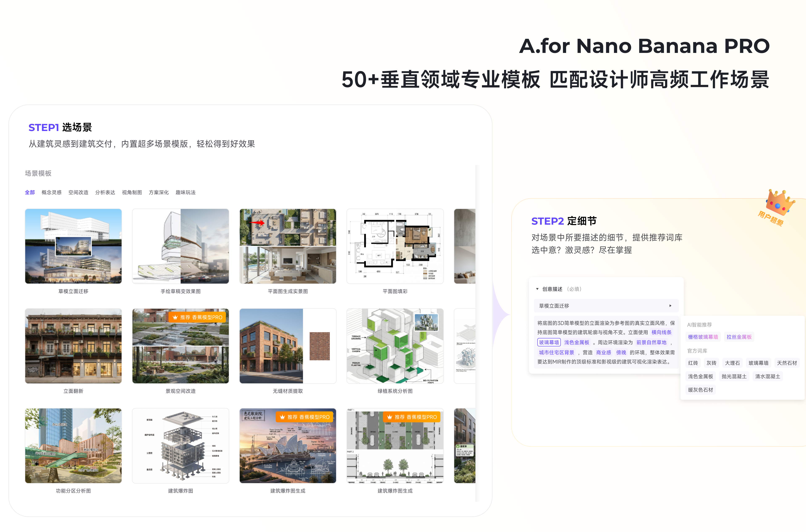This screenshot has height=532, width=806.
Task: Click the 傍晚 keyword in the prompt
Action: pyautogui.click(x=621, y=352)
